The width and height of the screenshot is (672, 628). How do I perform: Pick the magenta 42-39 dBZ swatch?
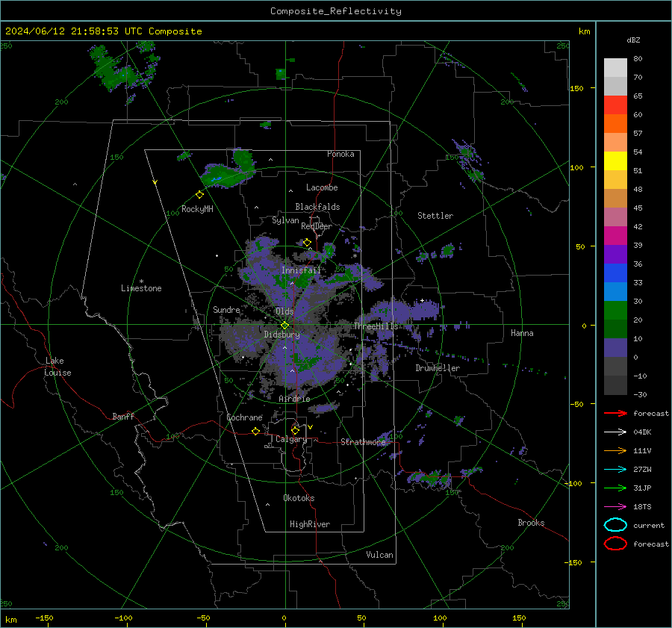pos(615,235)
